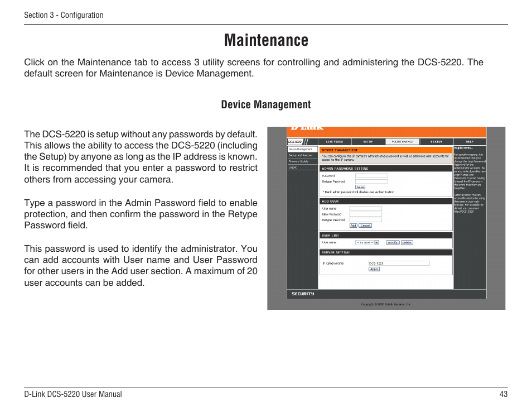Click the DEVICE MANAGEMENT section heading

point(340,150)
